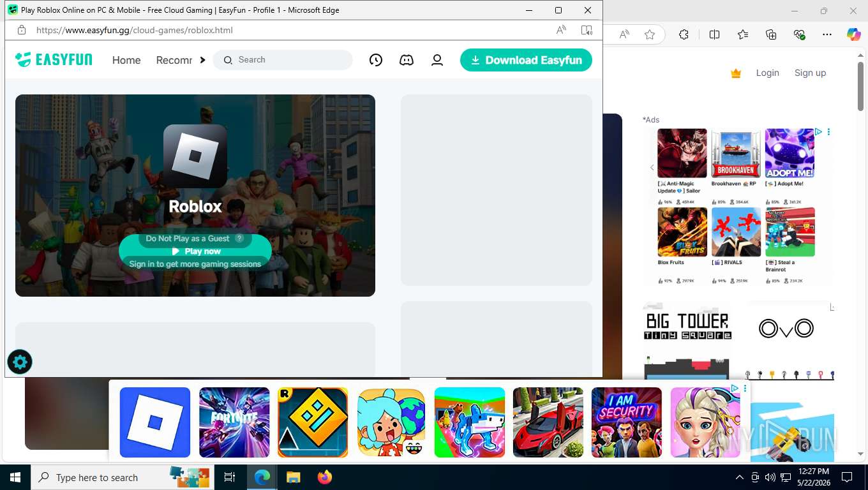Click the Login link in the background page
Viewport: 868px width, 490px height.
(x=767, y=73)
